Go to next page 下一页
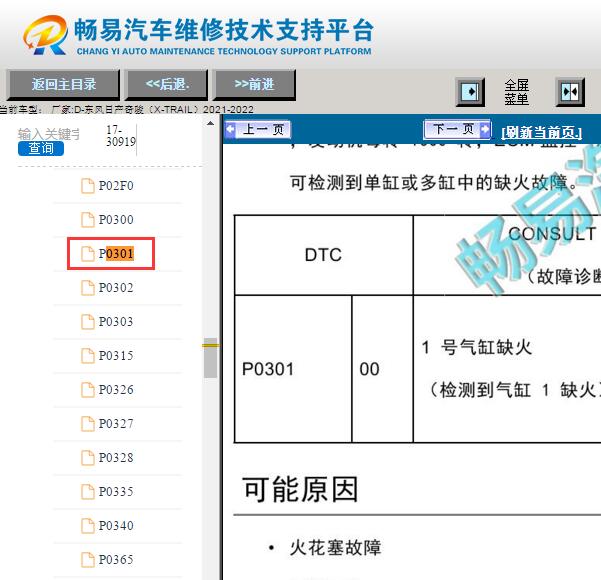 point(457,129)
